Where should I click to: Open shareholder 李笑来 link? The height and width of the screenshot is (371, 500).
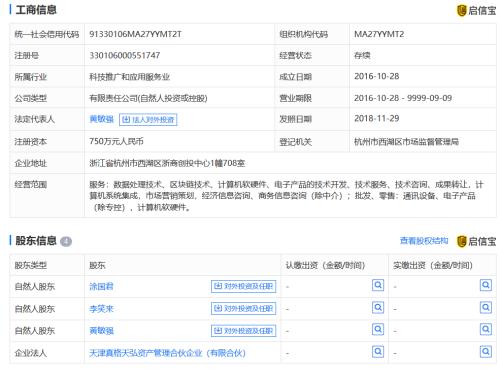(x=101, y=309)
